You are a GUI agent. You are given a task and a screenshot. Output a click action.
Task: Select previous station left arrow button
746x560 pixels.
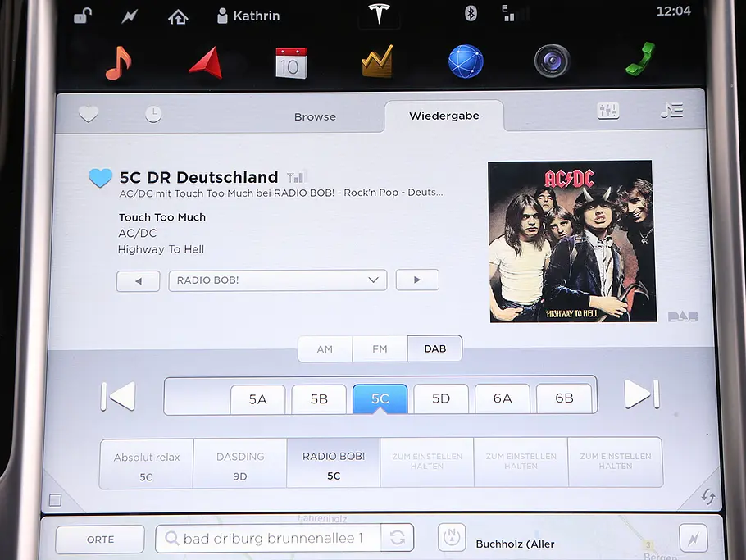click(x=138, y=280)
